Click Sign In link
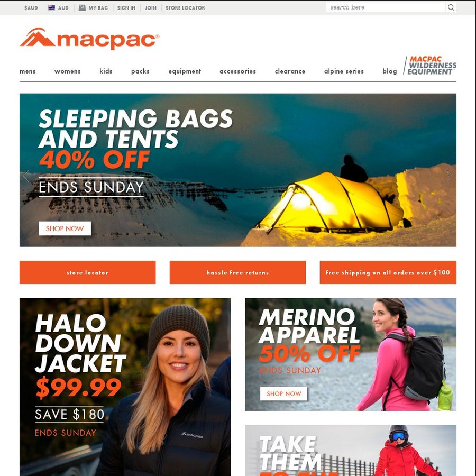Screen dimensions: 476x476 pyautogui.click(x=126, y=8)
